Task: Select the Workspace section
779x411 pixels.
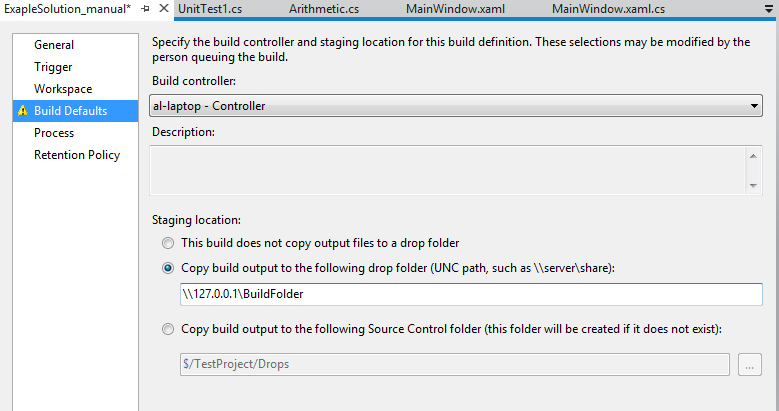Action: [63, 89]
